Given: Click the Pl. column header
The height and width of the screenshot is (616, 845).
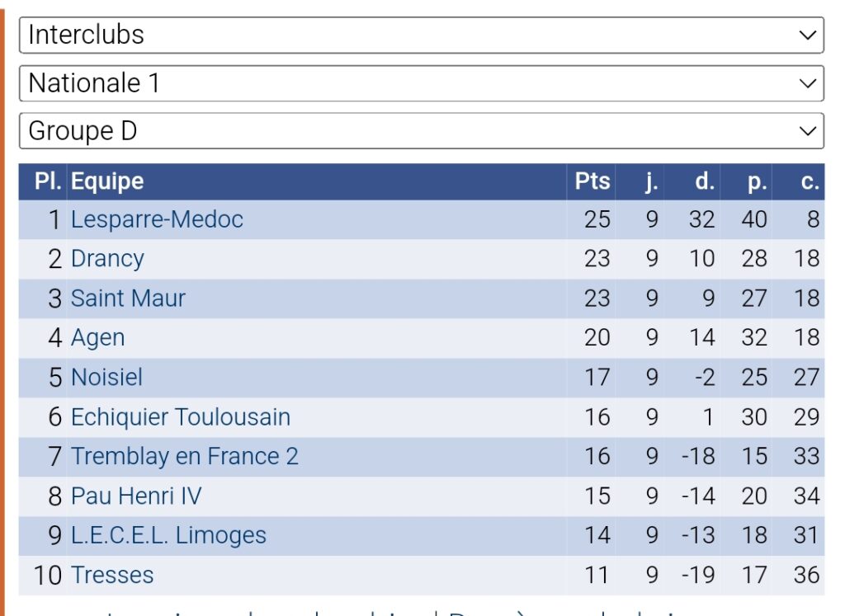Looking at the screenshot, I should coord(48,181).
